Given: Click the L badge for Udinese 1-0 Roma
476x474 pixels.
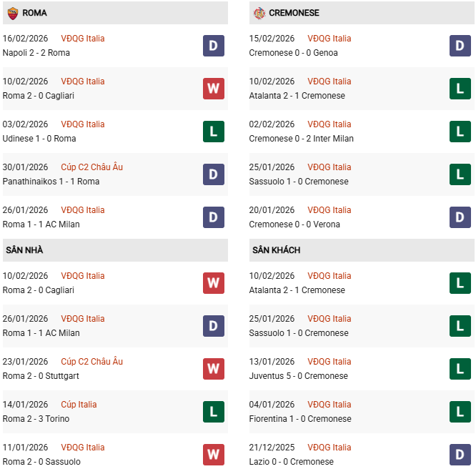Looking at the screenshot, I should point(213,132).
